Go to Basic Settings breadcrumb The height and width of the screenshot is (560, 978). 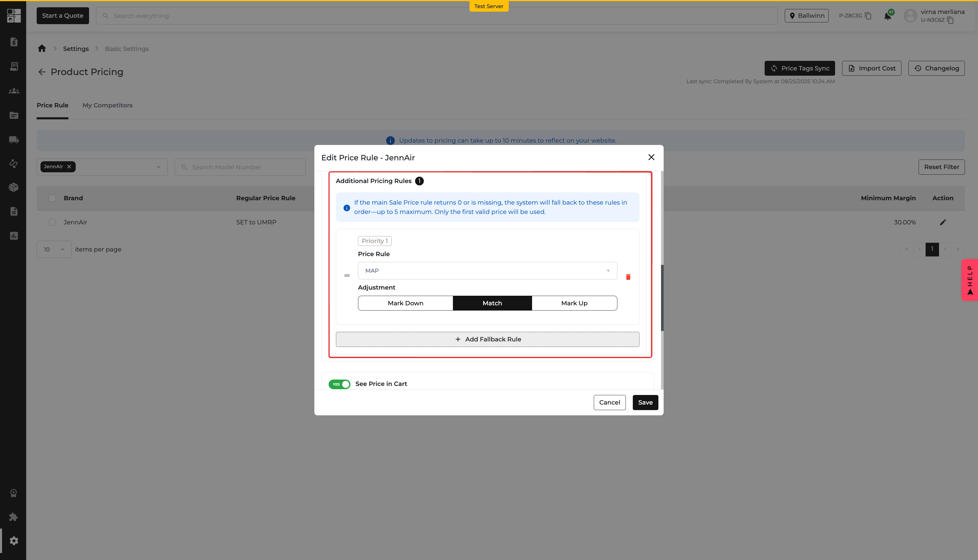point(127,49)
